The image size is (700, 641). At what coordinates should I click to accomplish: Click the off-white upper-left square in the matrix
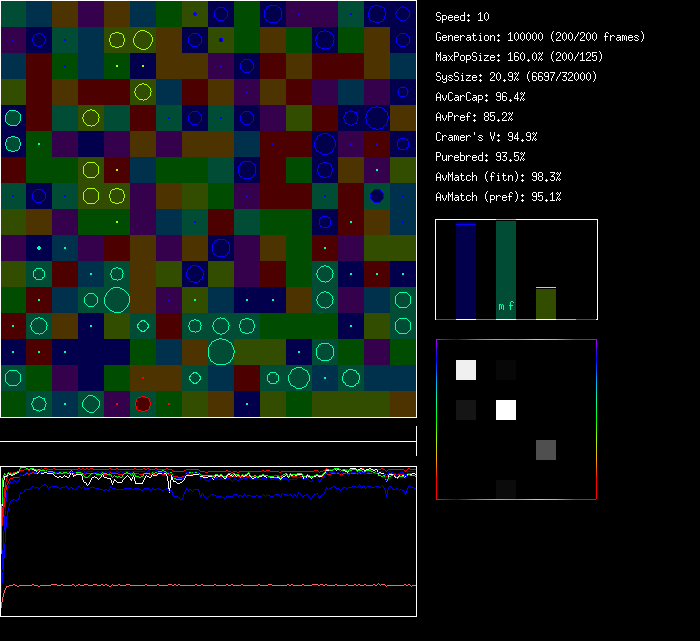coord(466,370)
